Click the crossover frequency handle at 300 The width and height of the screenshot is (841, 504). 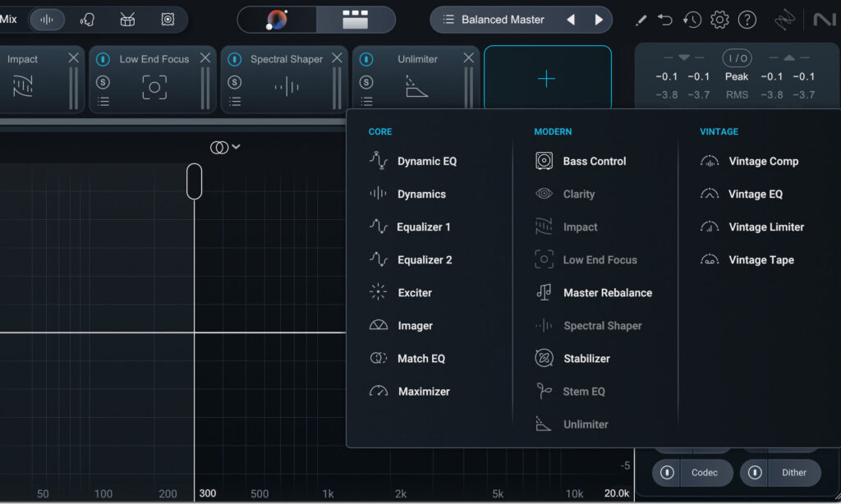pos(194,181)
